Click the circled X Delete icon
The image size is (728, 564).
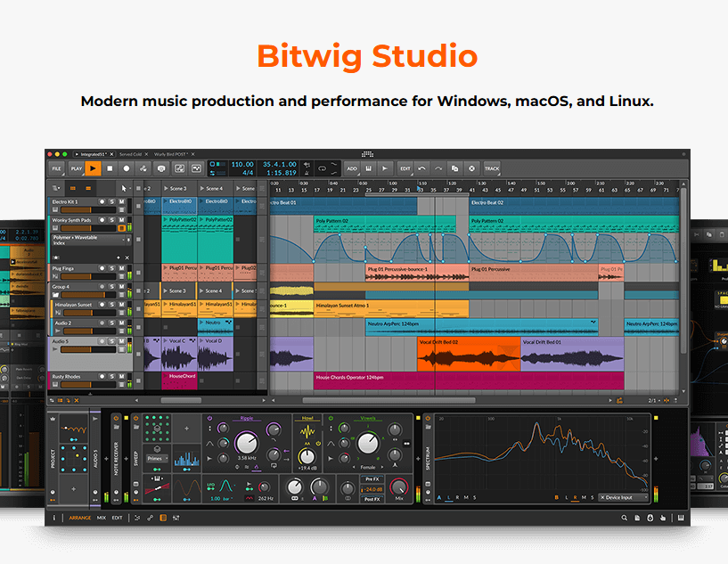tap(471, 168)
